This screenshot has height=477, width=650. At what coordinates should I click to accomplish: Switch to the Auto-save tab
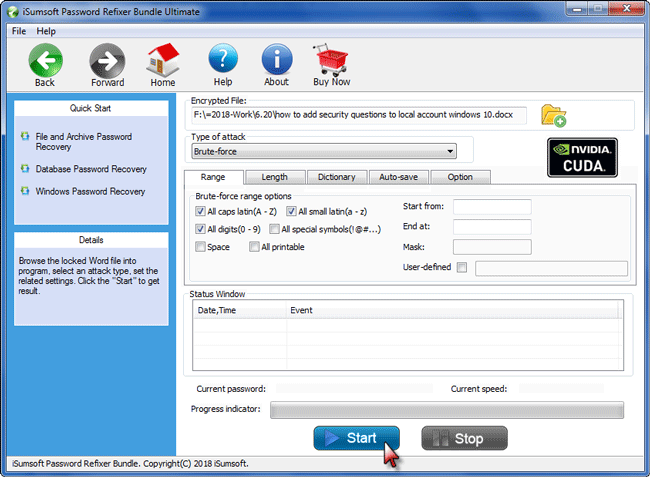click(x=398, y=177)
